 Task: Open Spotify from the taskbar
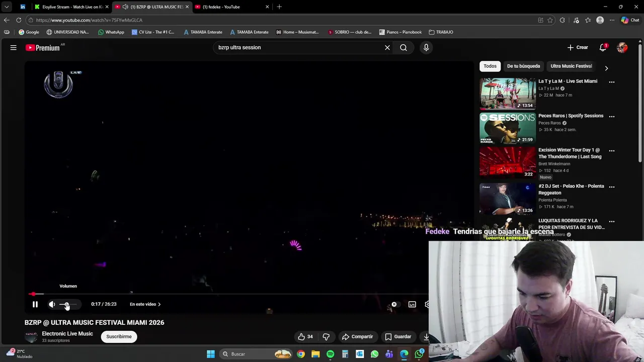[x=330, y=354]
